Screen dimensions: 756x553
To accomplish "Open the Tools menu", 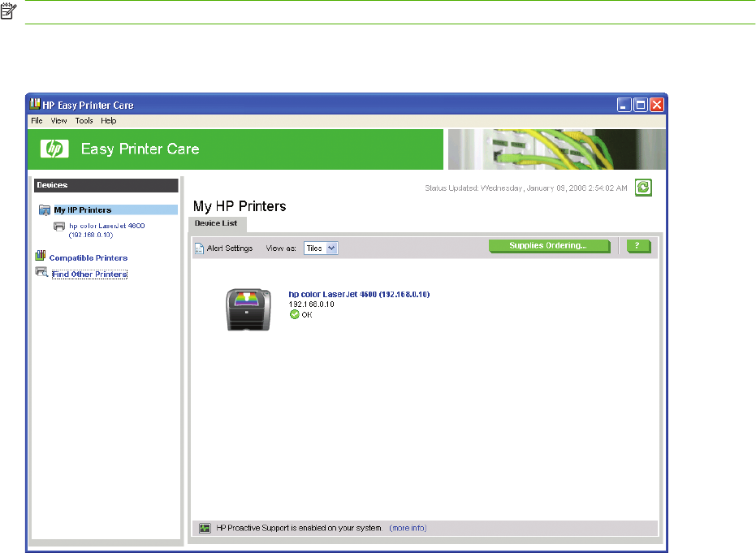I will [x=84, y=120].
